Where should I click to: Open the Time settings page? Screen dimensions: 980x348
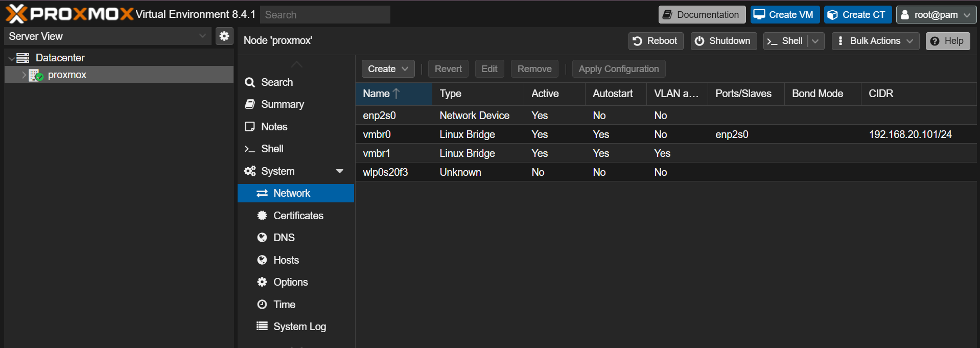click(x=284, y=305)
